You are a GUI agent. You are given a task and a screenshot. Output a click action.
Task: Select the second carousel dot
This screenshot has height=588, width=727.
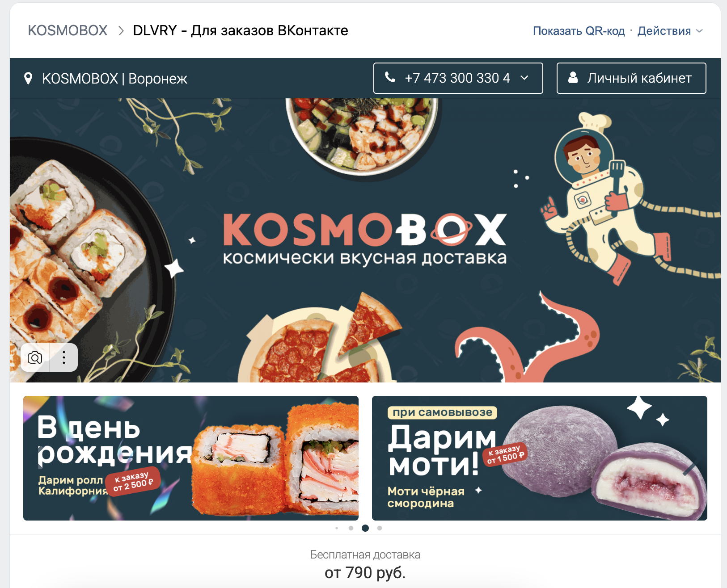click(351, 528)
